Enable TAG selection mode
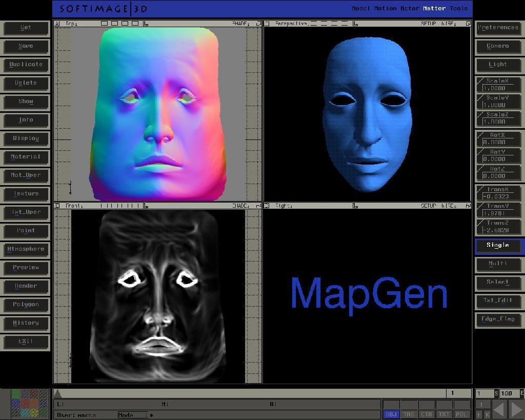This screenshot has height=420, width=525. 409,414
